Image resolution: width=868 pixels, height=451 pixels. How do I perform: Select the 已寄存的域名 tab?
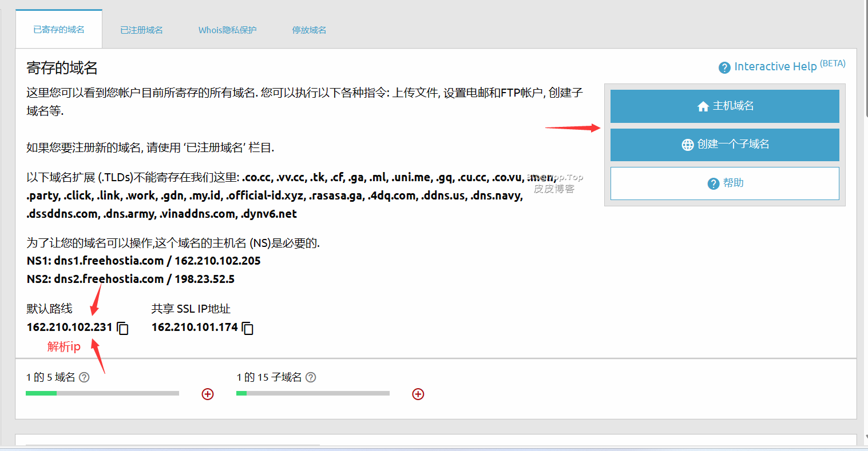coord(59,30)
